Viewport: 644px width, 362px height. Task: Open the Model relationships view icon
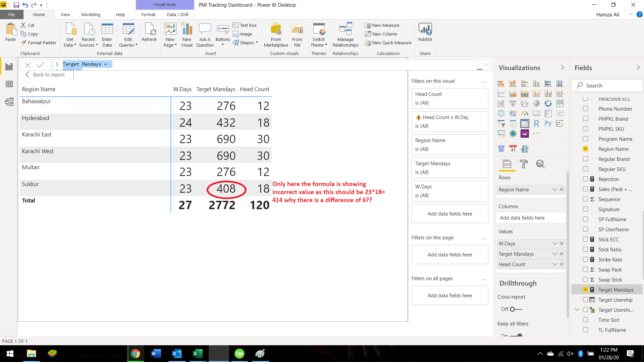[9, 102]
